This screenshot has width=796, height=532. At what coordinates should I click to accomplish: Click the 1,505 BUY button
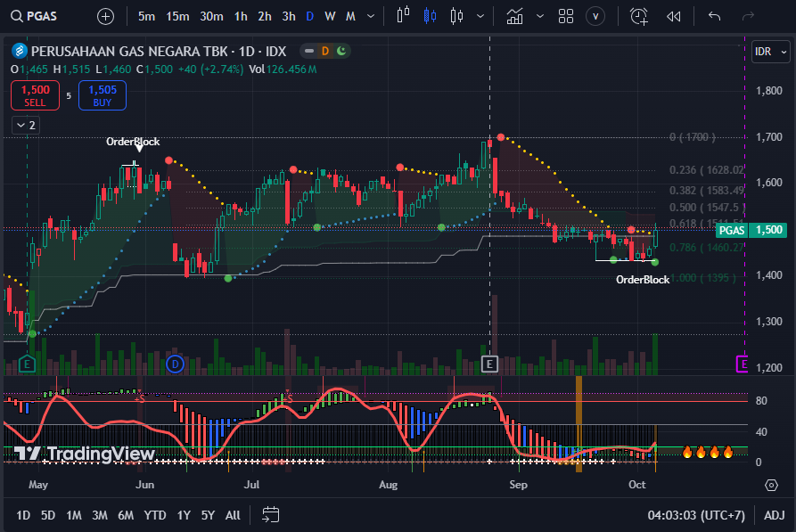102,95
